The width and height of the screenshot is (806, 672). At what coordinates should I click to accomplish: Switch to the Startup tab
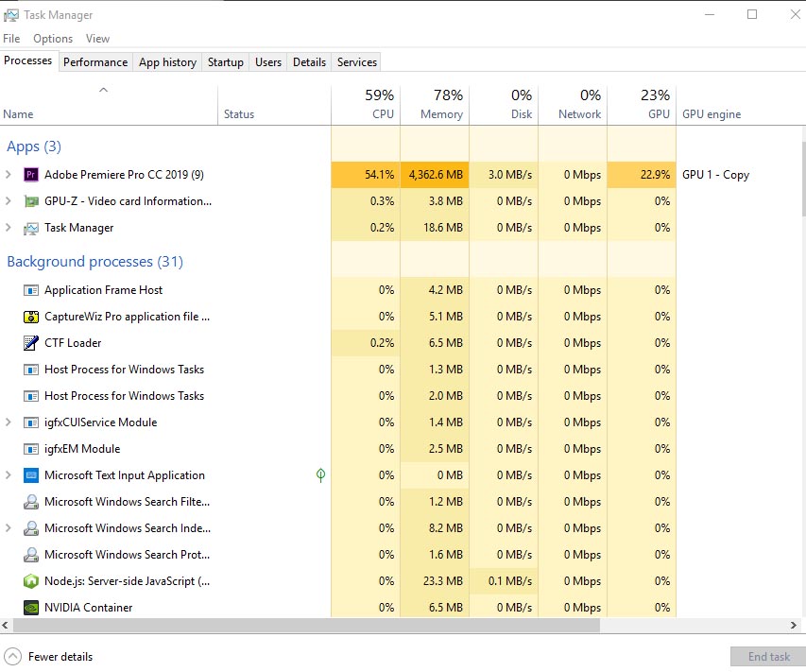point(226,62)
